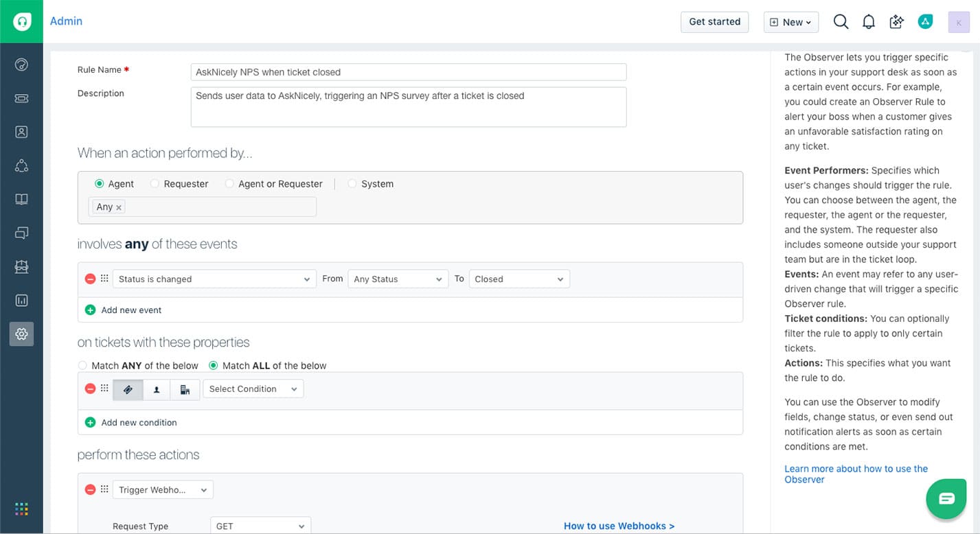980x534 pixels.
Task: Open the Trigger Webhook action dropdown
Action: [x=163, y=490]
